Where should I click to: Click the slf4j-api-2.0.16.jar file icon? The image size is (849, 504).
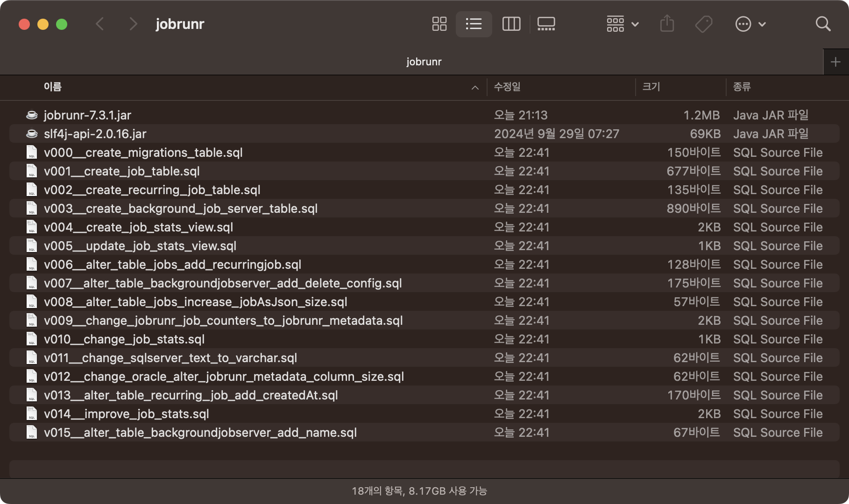[32, 133]
